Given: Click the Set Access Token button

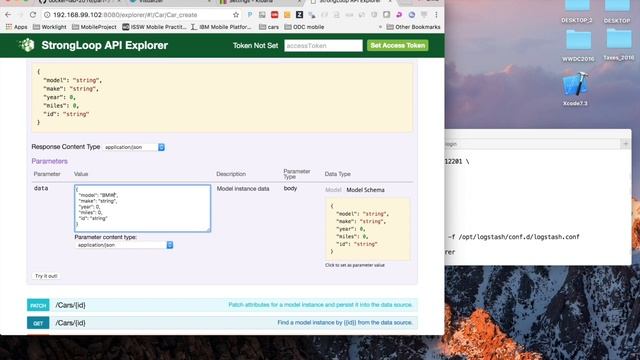Looking at the screenshot, I should 398,45.
